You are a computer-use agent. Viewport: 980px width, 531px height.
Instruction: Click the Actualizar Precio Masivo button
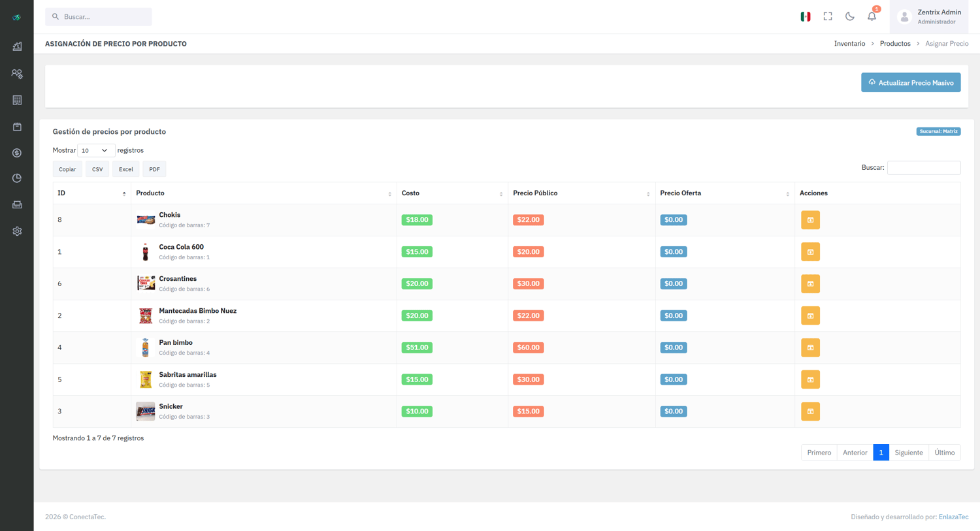tap(911, 82)
